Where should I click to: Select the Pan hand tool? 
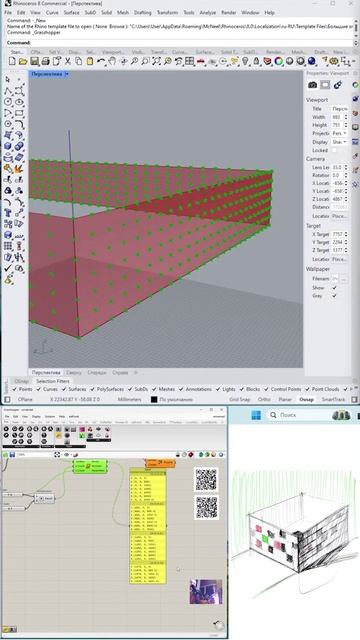click(111, 61)
